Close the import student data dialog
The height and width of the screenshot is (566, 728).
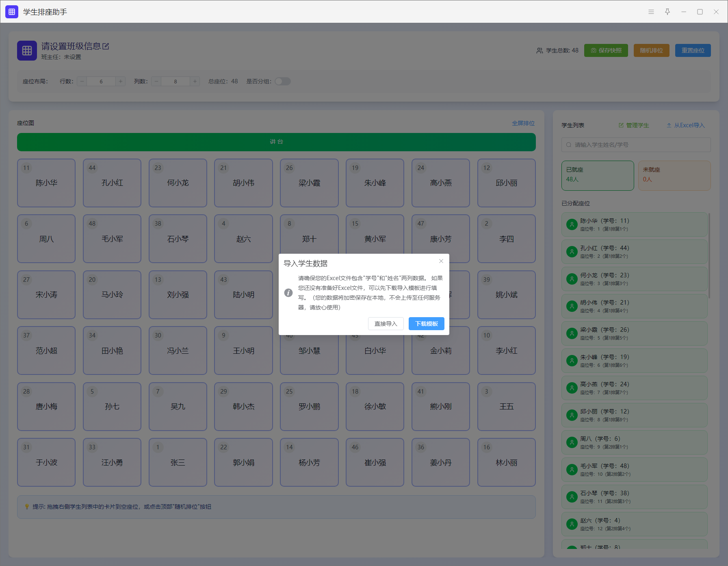441,261
